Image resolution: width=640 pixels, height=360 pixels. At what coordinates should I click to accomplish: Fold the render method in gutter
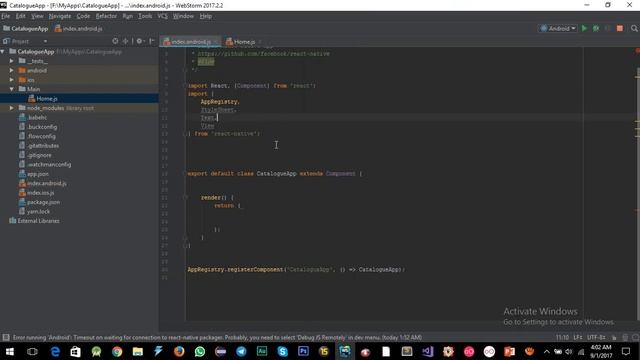(185, 198)
